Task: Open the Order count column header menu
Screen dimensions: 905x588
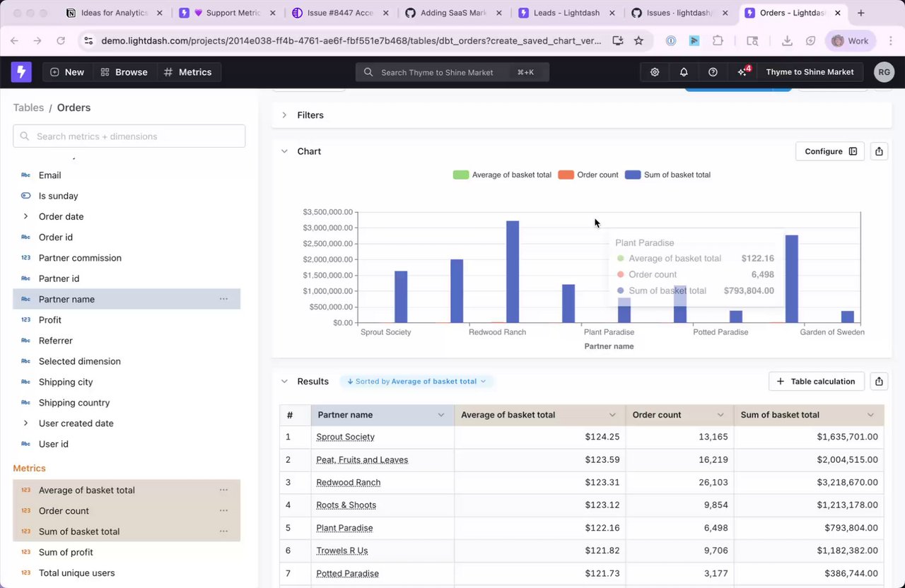Action: tap(720, 415)
